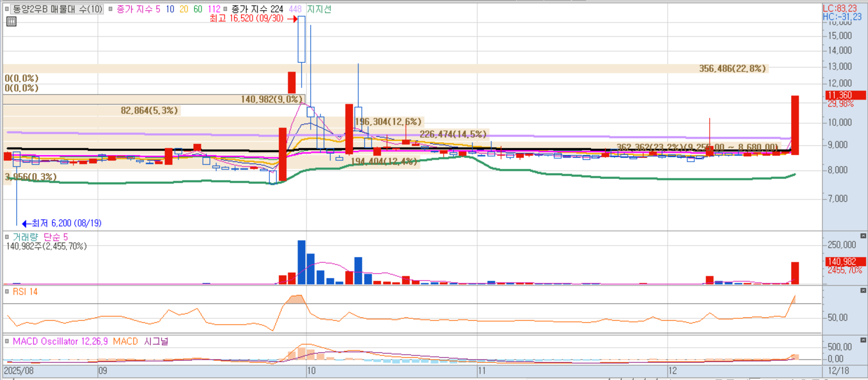
Task: Click the 82,864(5.3%) volume profile bar
Action: tap(92, 111)
